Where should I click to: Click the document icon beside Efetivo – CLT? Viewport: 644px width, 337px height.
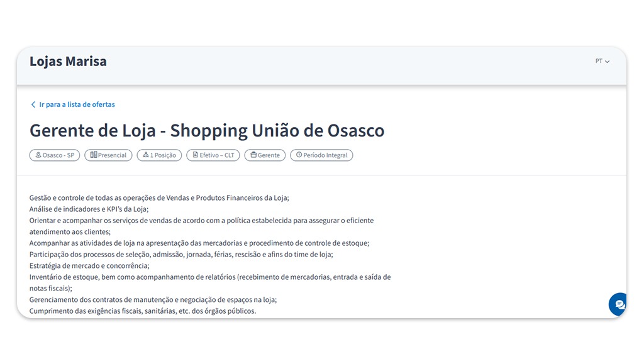point(195,155)
